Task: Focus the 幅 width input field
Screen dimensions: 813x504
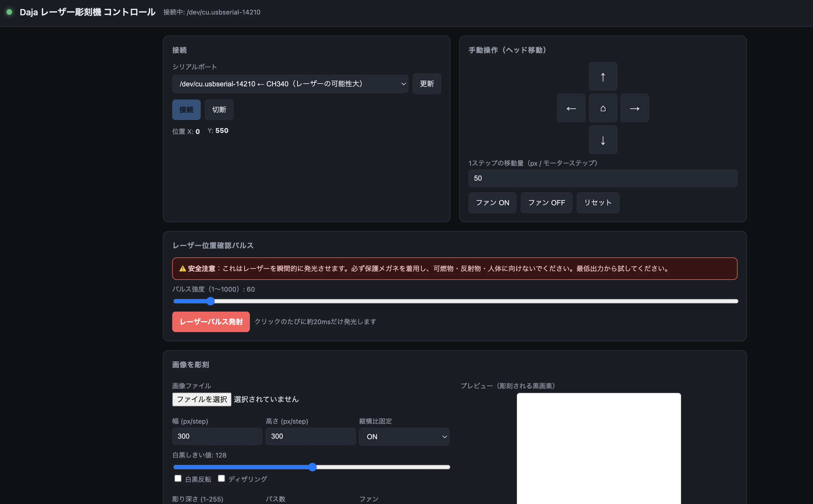Action: click(x=217, y=436)
